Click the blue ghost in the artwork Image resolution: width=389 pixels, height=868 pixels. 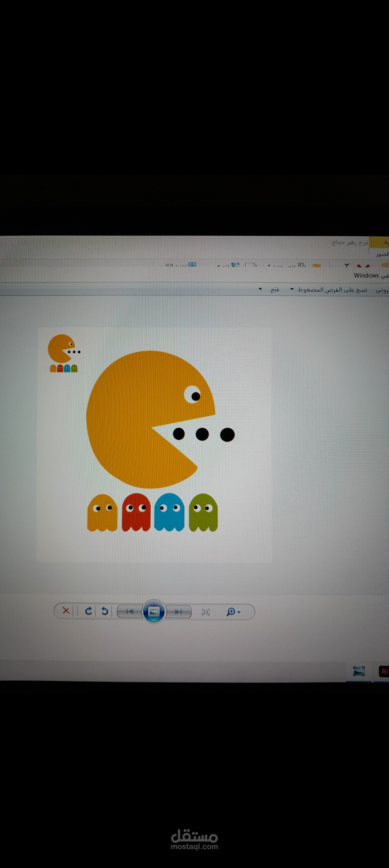(x=169, y=512)
